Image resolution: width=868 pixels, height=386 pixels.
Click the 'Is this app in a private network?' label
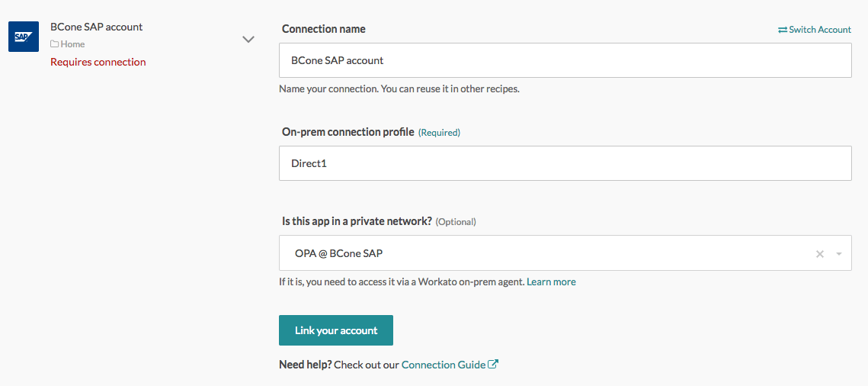tap(357, 221)
